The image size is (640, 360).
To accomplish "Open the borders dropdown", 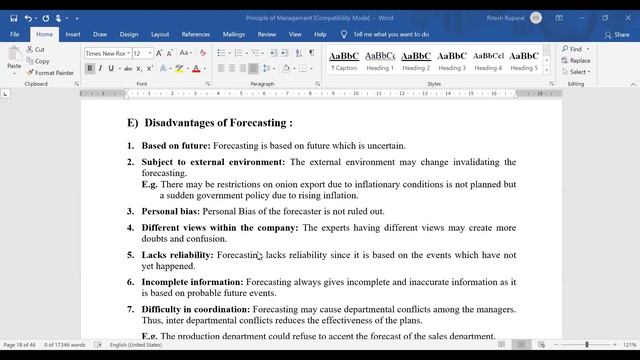I will pos(311,69).
